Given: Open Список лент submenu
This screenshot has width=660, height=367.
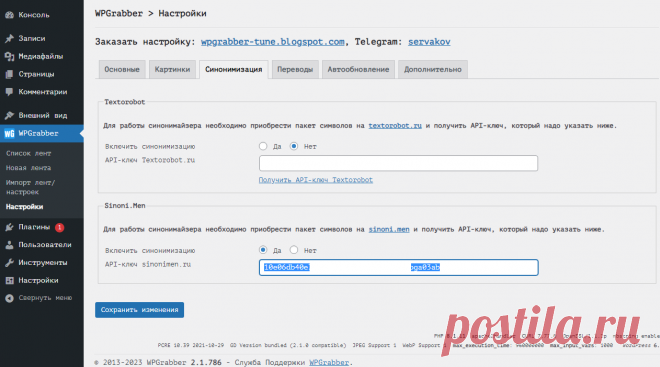Looking at the screenshot, I should [x=28, y=154].
